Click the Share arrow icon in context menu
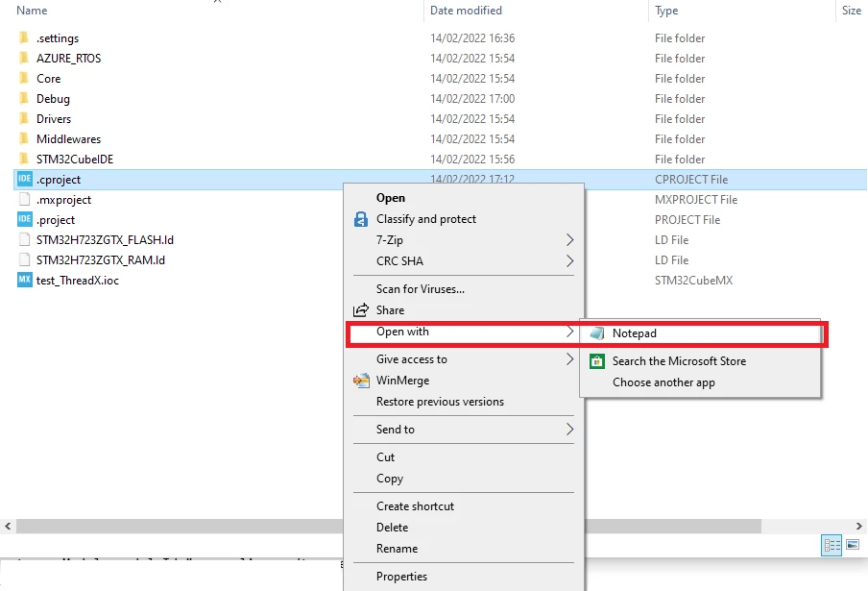The image size is (868, 591). click(361, 310)
